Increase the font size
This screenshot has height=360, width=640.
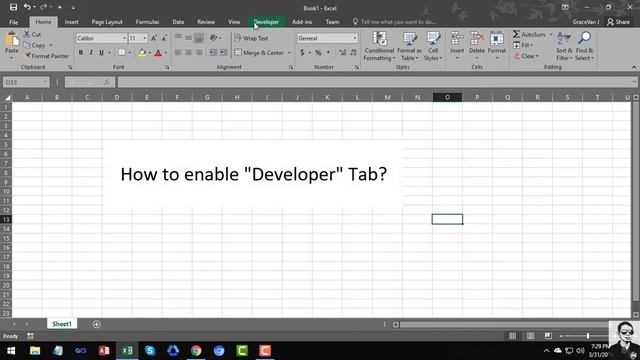coord(154,38)
